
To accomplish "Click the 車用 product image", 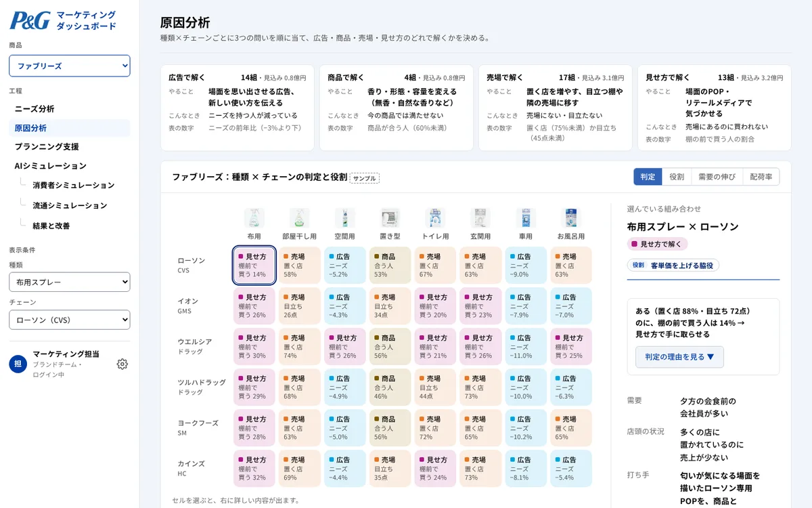I will [x=526, y=218].
